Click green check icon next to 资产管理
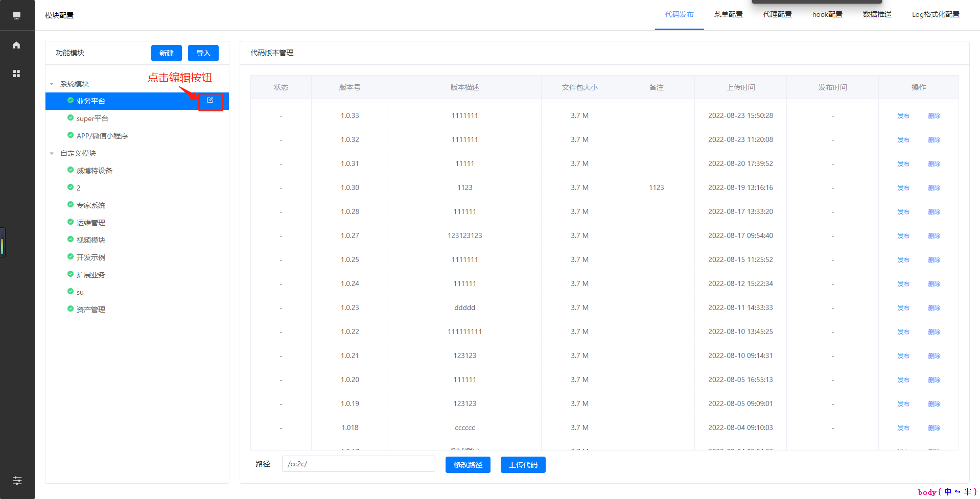980x499 pixels. point(71,309)
